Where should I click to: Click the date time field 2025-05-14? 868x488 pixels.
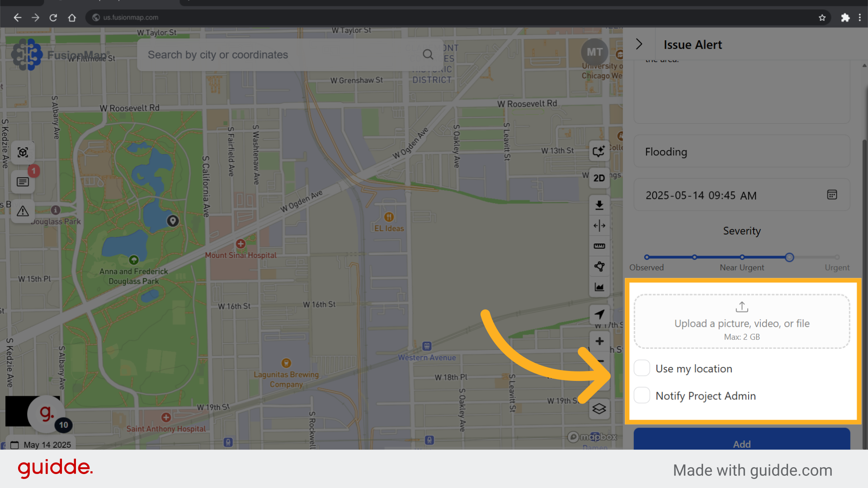tap(742, 195)
